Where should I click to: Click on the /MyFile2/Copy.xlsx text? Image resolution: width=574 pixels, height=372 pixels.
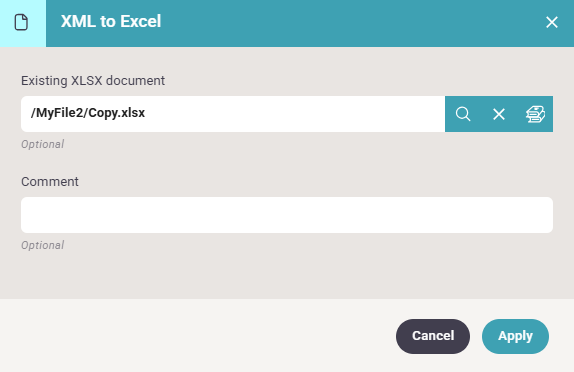pyautogui.click(x=88, y=113)
